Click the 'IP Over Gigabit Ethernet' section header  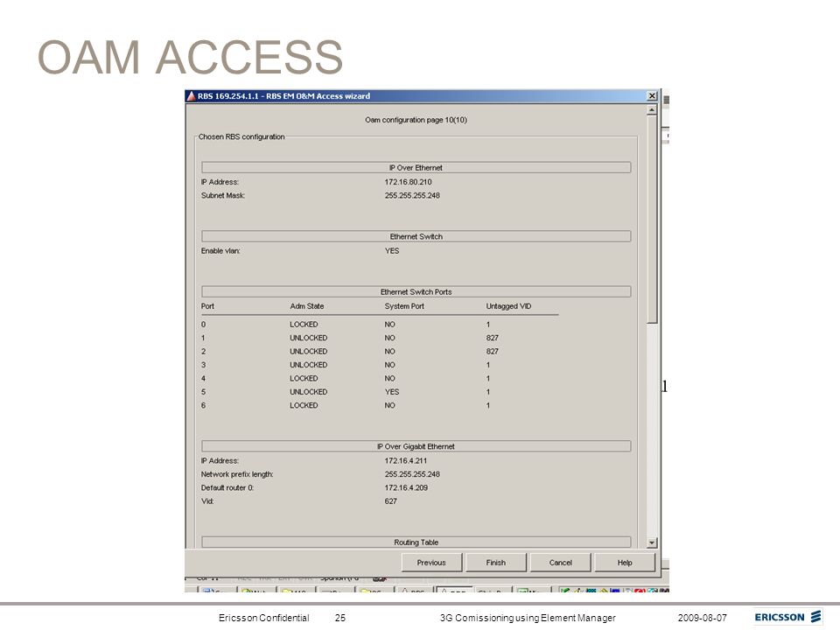(416, 446)
